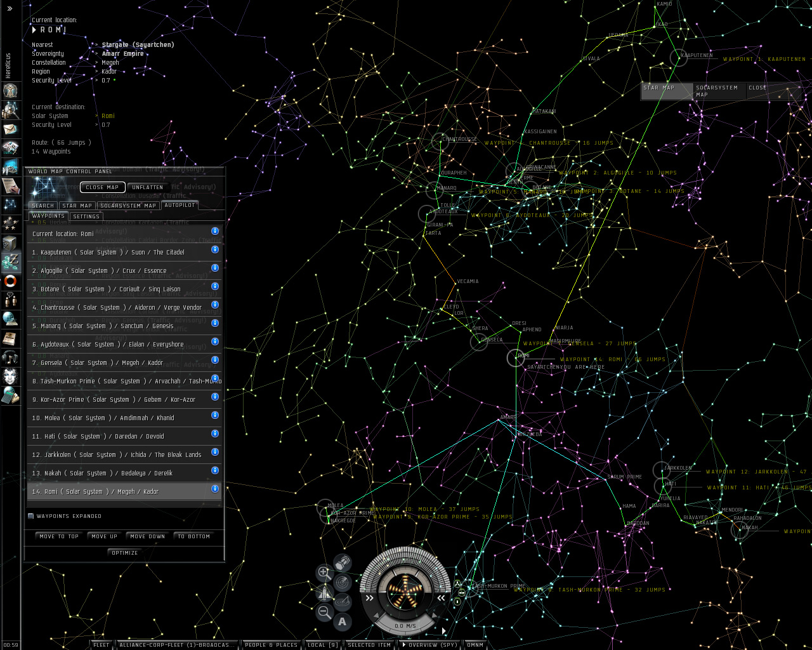812x650 pixels.
Task: Open the Help lifebuoy icon in sidebar
Action: 10,281
